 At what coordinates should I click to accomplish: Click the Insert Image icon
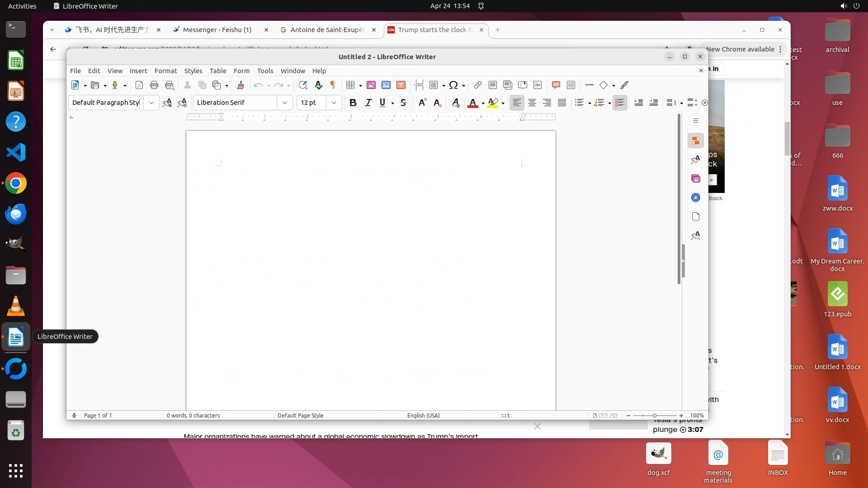[371, 85]
